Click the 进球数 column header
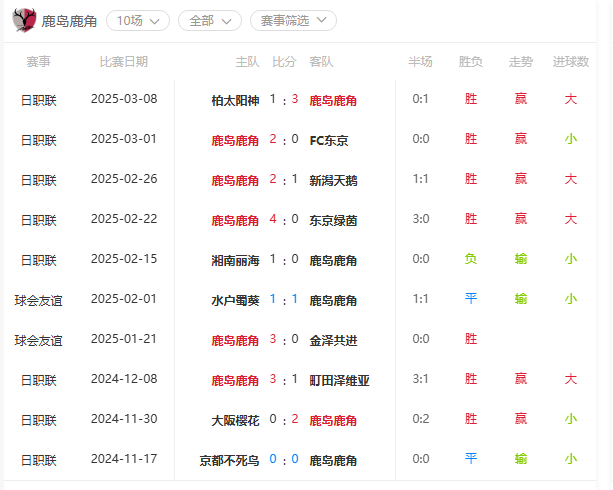Viewport: 613px width, 490px height. [570, 62]
